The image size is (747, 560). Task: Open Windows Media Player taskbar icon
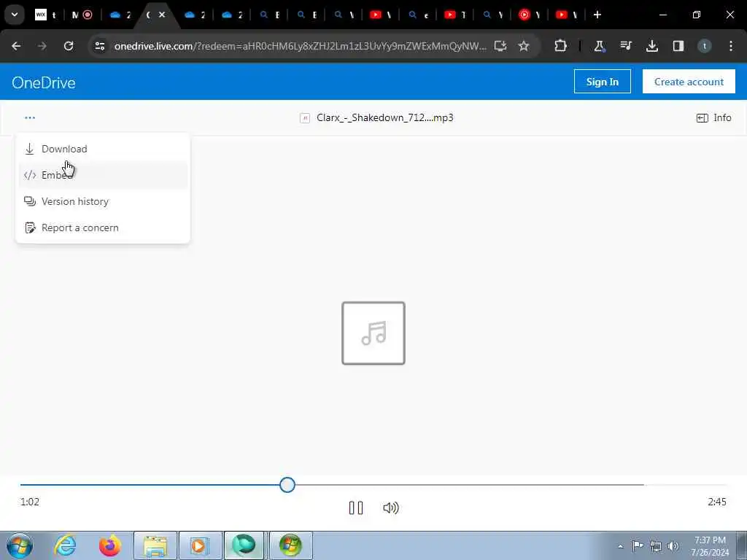201,545
